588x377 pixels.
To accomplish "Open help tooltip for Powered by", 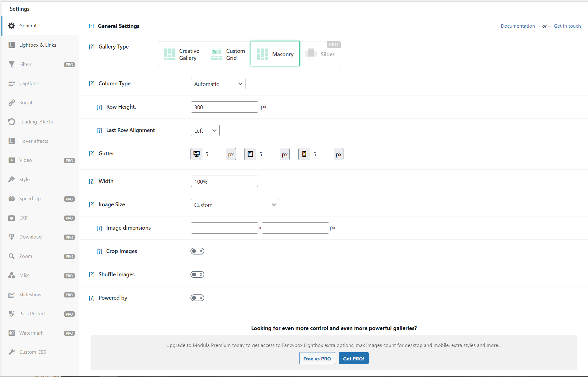I will (x=92, y=298).
